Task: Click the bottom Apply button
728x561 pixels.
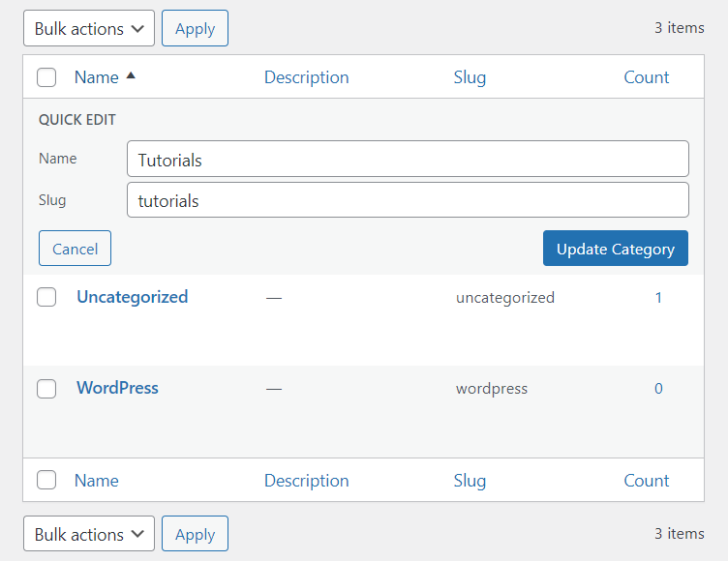Action: [195, 534]
